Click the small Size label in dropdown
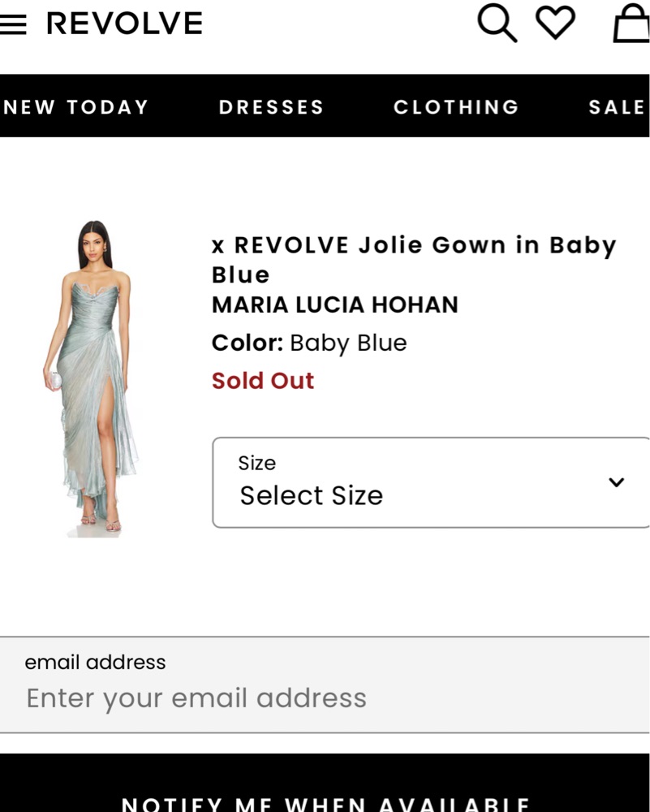Viewport: 650px width, 812px height. pyautogui.click(x=256, y=463)
